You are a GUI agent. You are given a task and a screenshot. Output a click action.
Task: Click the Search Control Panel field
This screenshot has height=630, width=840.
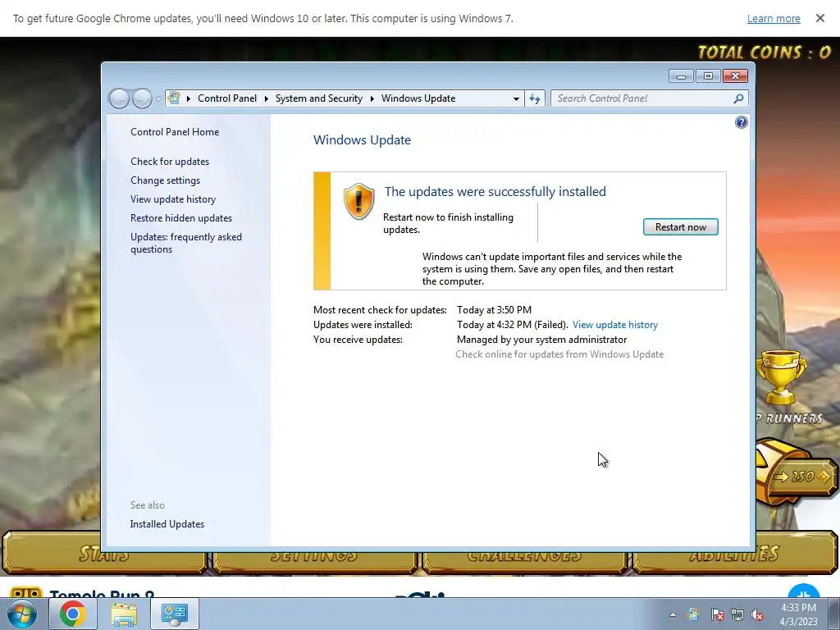click(x=643, y=98)
